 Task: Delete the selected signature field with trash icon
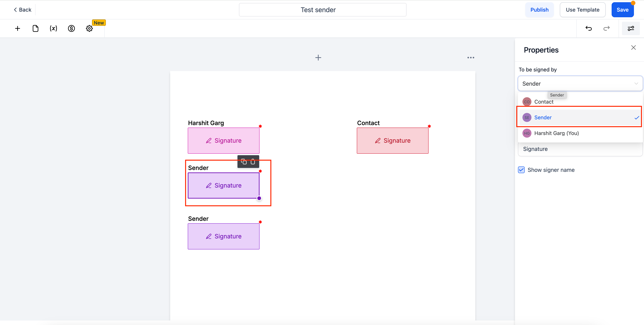click(x=253, y=162)
